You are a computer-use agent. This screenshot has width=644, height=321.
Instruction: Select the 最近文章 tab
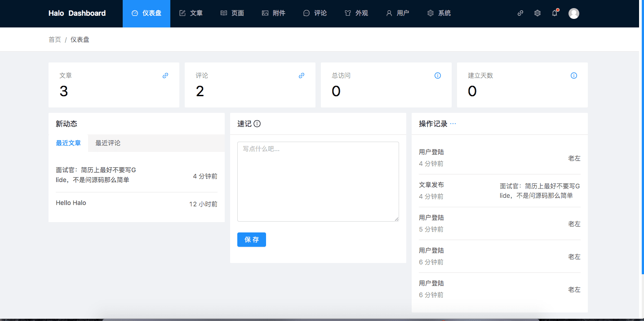point(68,143)
